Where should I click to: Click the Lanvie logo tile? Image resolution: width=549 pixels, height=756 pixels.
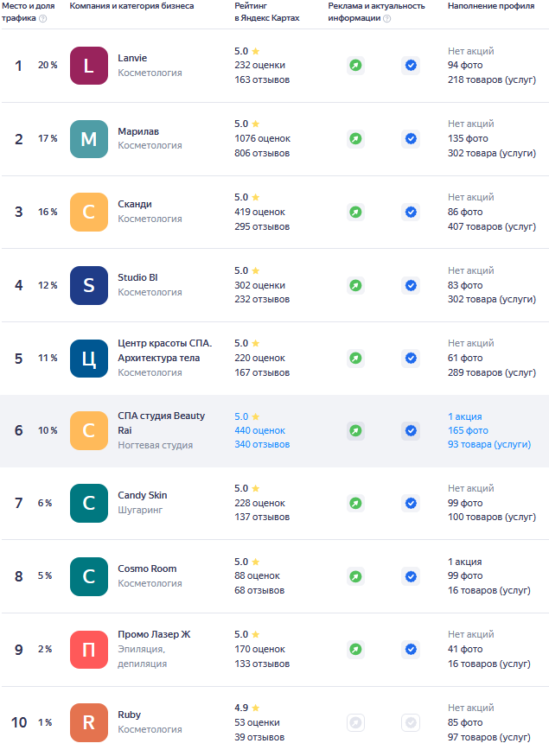pos(89,66)
